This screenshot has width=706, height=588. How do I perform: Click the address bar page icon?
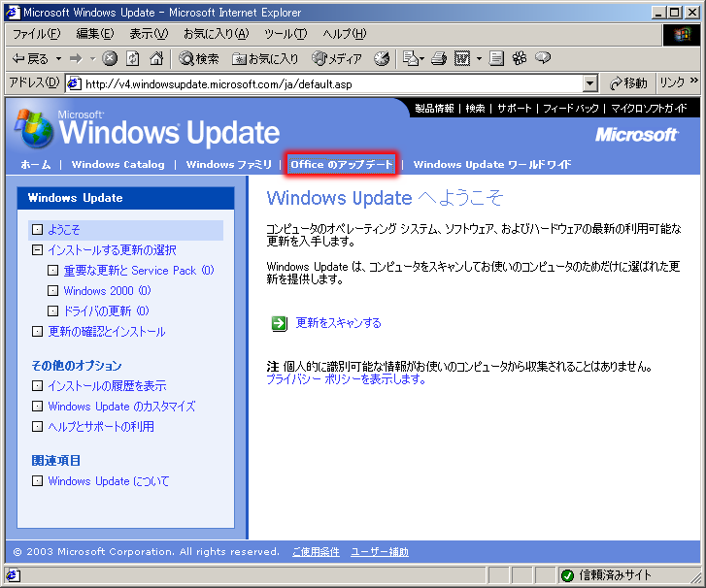click(74, 83)
